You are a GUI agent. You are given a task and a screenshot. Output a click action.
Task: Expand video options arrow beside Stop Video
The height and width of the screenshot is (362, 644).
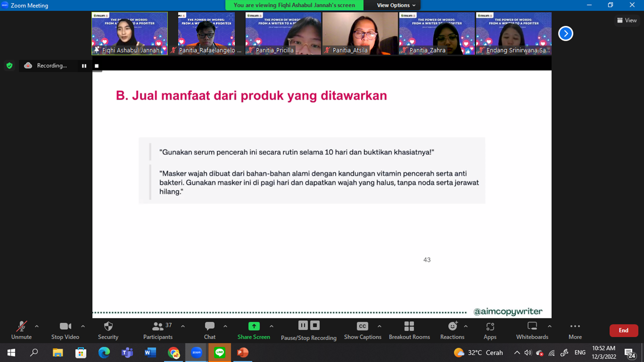pos(83,326)
